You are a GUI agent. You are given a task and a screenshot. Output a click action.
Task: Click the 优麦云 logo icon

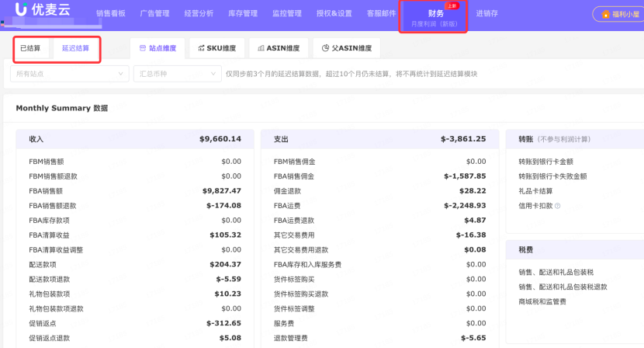point(21,9)
